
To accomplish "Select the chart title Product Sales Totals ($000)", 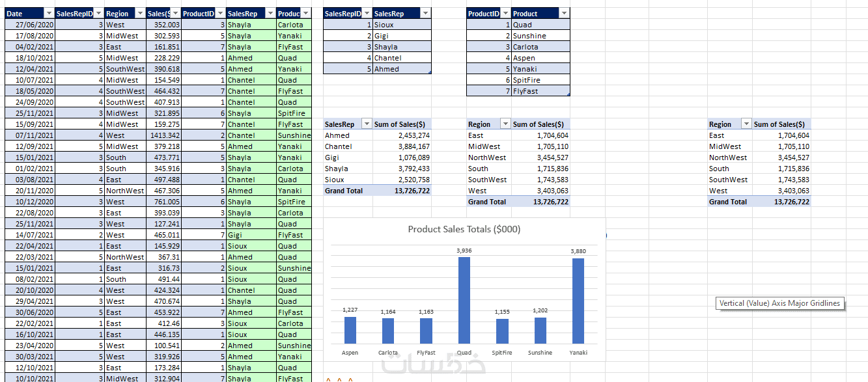I will click(464, 229).
